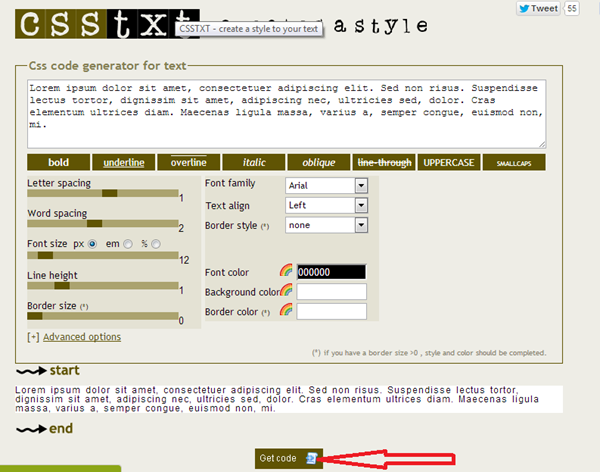
Task: Click the styled Lorem ipsum preview text
Action: coord(289,399)
